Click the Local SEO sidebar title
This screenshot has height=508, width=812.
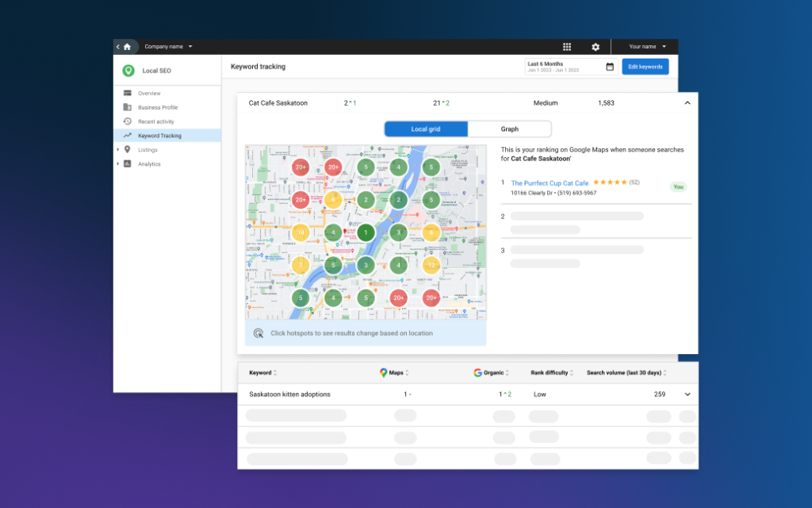tap(156, 71)
